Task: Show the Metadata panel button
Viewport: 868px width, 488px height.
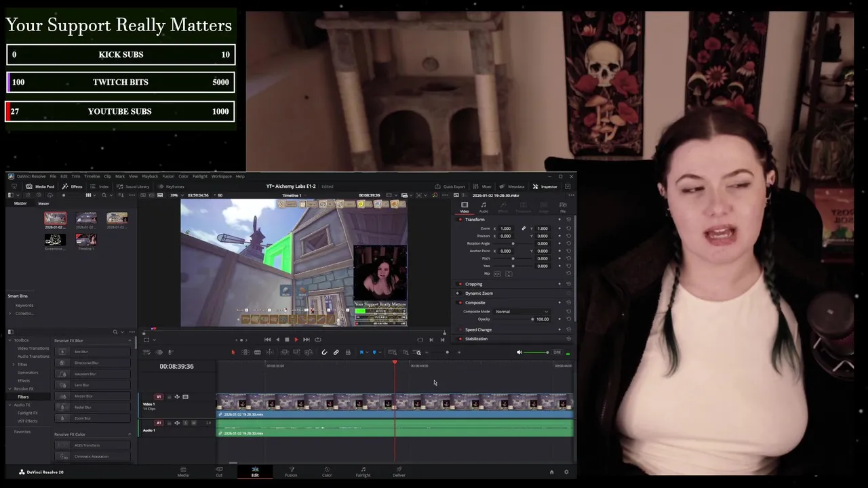Action: (x=512, y=186)
